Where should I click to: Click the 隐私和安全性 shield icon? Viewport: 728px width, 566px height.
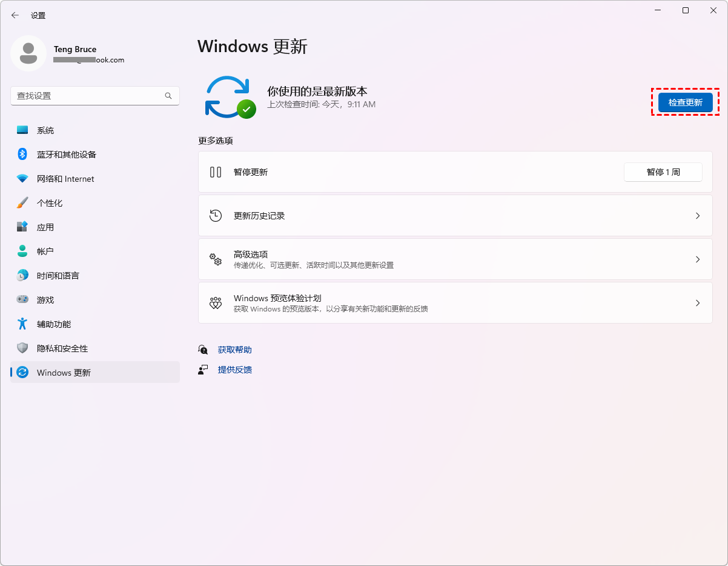click(24, 348)
